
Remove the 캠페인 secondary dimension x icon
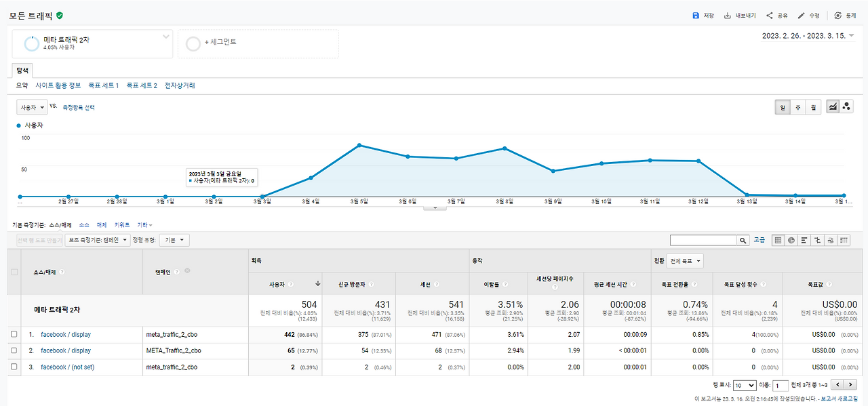187,270
